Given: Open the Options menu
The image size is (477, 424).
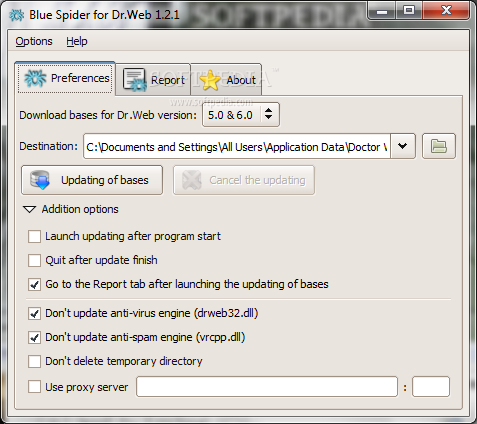Looking at the screenshot, I should [34, 41].
